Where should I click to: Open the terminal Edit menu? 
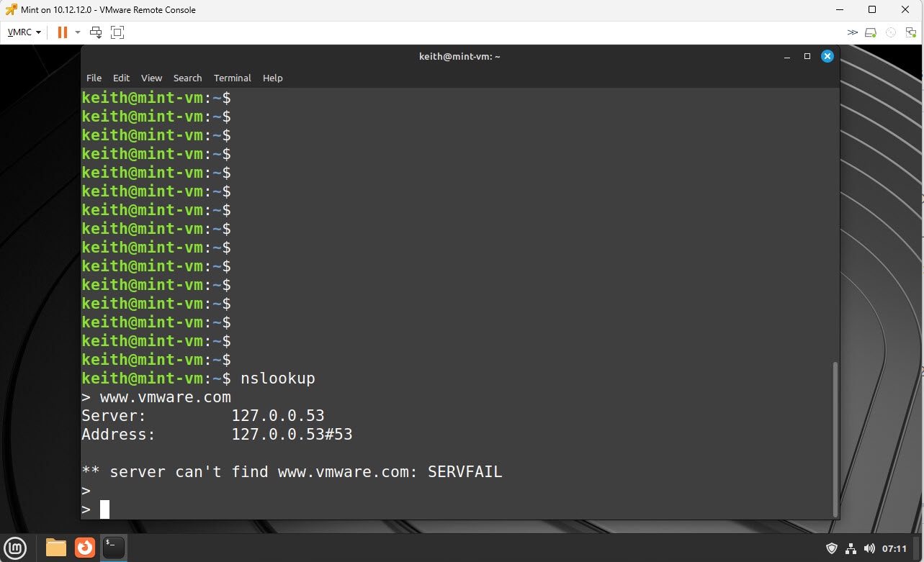[x=121, y=78]
